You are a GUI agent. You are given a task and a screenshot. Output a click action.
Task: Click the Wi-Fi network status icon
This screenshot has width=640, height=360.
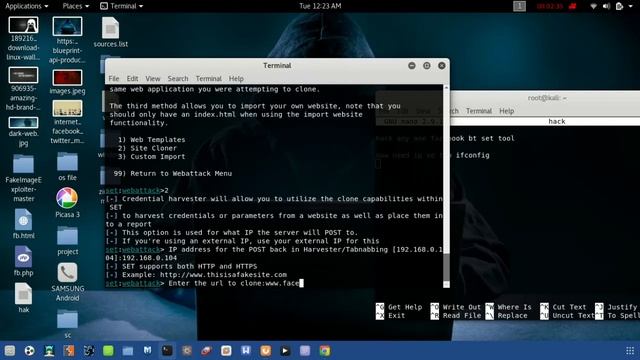(x=593, y=6)
